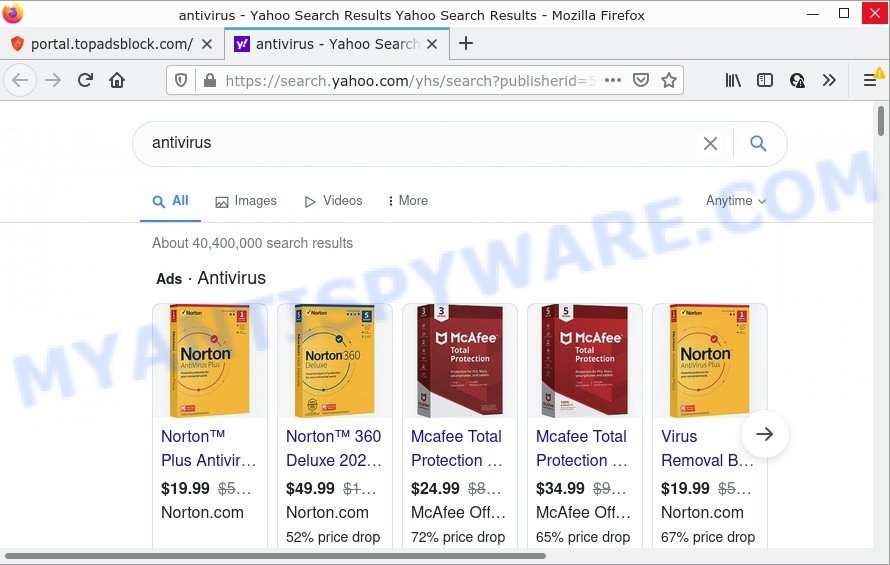Click the forward navigation arrow
The width and height of the screenshot is (890, 565).
(x=53, y=80)
